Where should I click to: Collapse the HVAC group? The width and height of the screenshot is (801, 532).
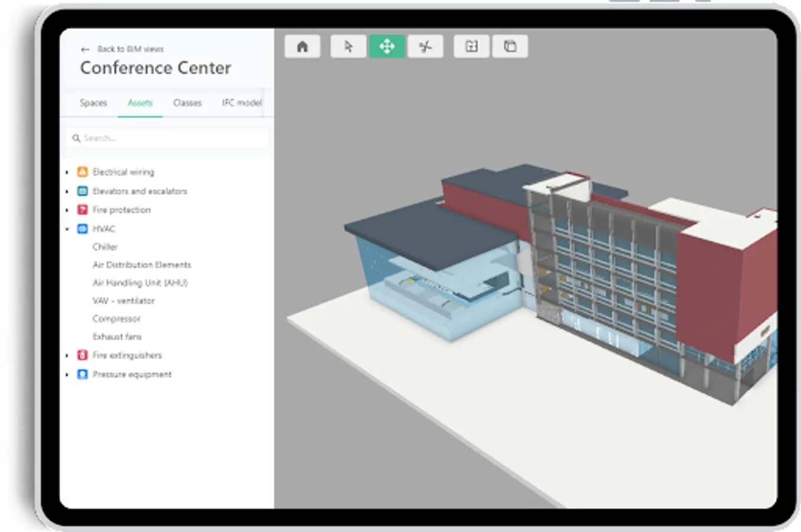pyautogui.click(x=67, y=229)
